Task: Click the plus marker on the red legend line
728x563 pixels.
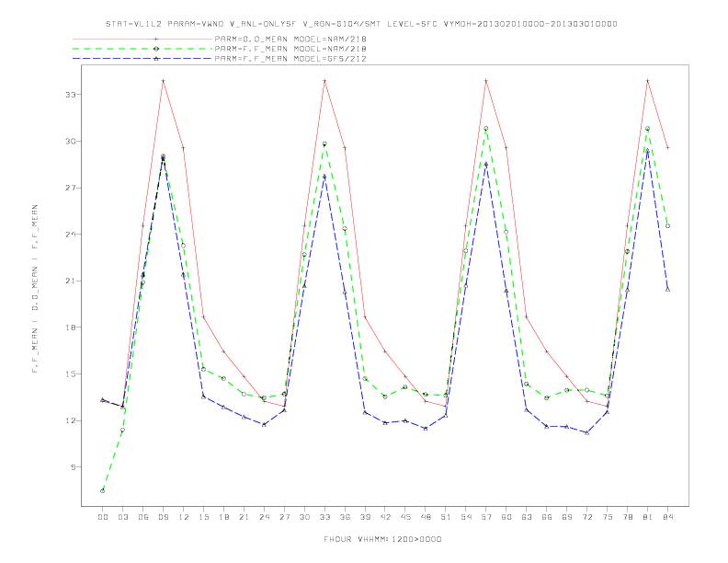Action: [156, 39]
